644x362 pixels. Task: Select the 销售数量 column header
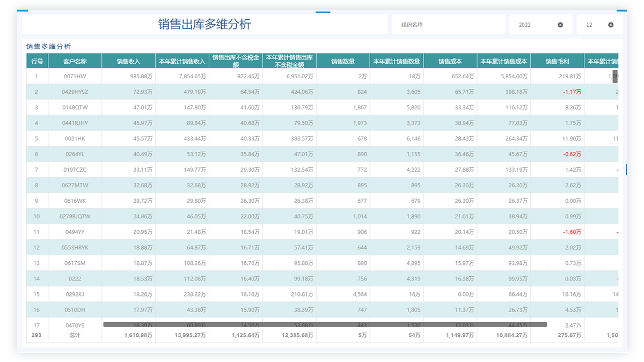(343, 61)
